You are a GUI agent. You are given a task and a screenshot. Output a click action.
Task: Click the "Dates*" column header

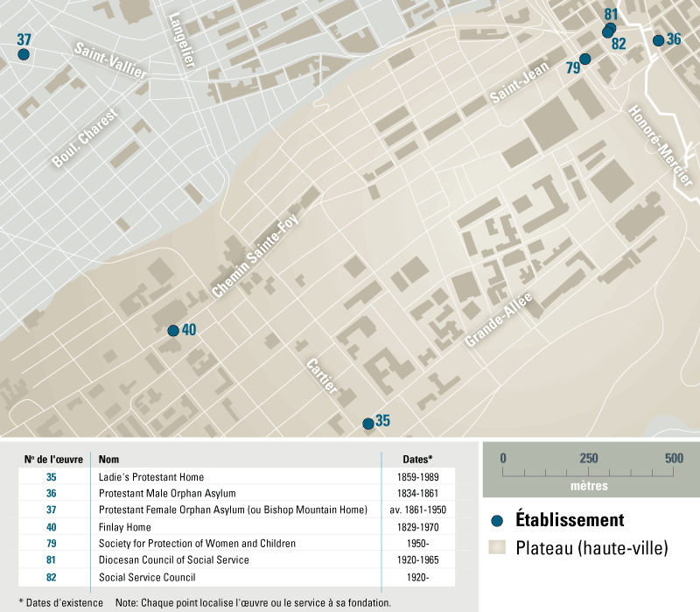coord(417,460)
